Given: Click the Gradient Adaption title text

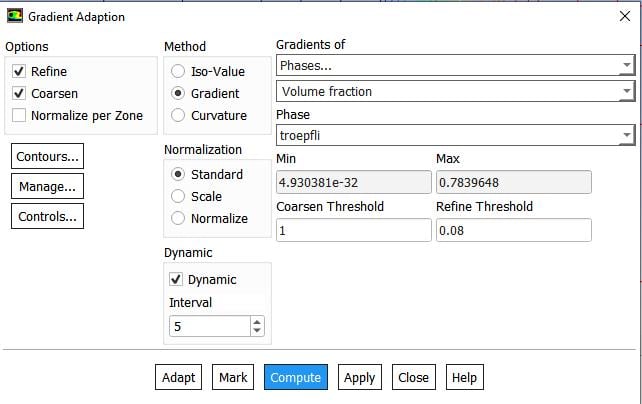Looking at the screenshot, I should (76, 17).
